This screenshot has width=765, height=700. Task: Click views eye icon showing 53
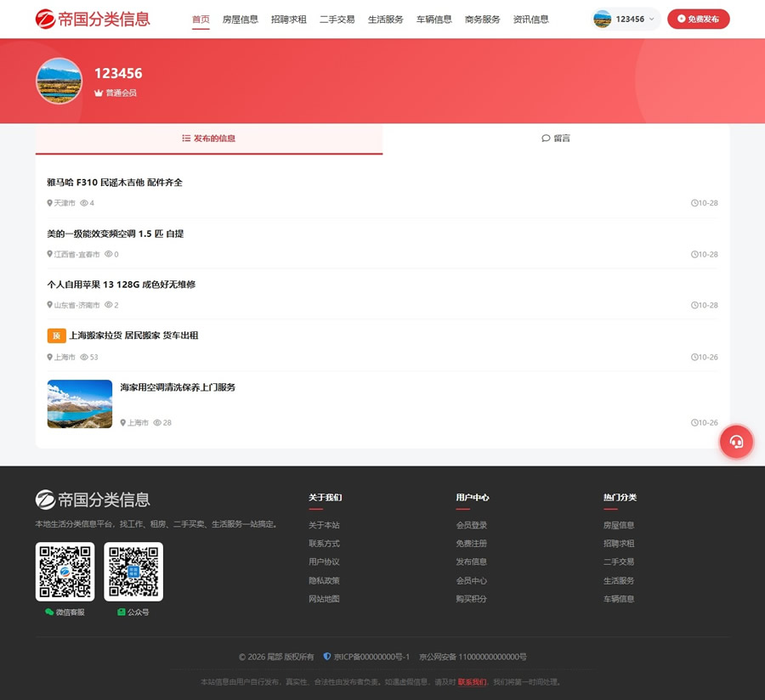[84, 357]
